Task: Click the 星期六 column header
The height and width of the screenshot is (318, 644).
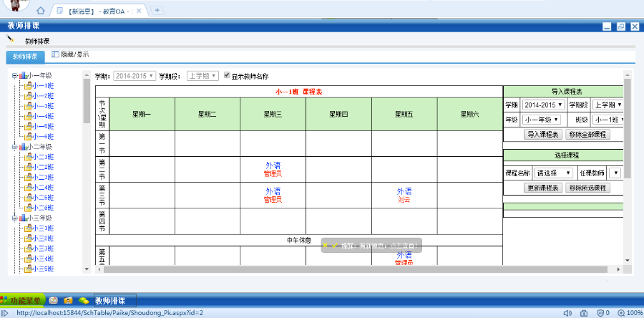Action: 470,114
